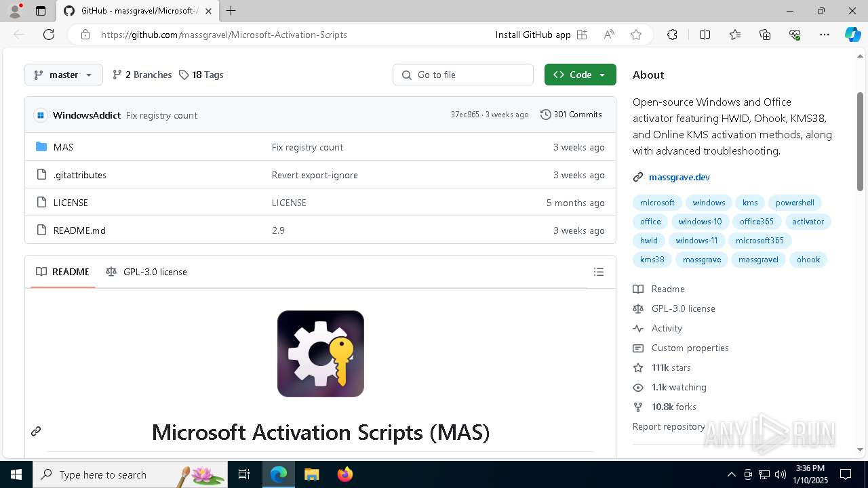The image size is (868, 488).
Task: Click the app install icon in address bar
Action: 582,35
